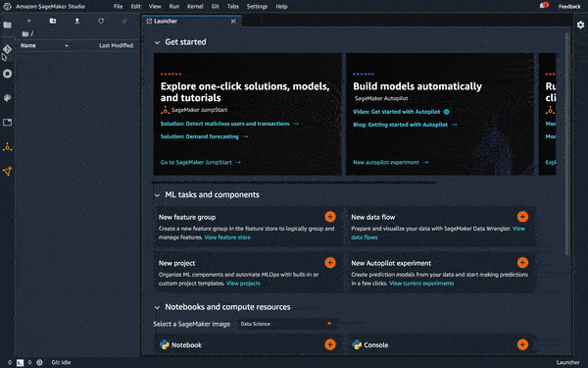The height and width of the screenshot is (368, 588).
Task: Collapse ML tasks and components section
Action: click(x=157, y=195)
